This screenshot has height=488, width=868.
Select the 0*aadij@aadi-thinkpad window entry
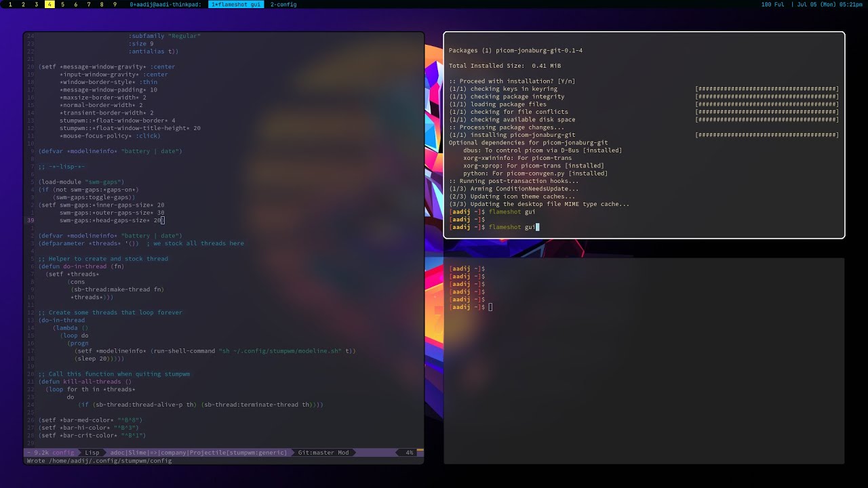click(165, 4)
